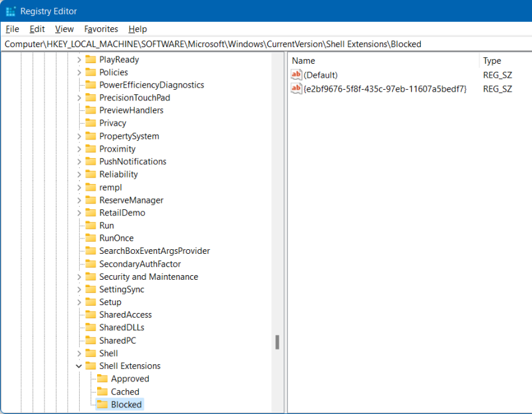
Task: Expand the SettingSync key
Action: [78, 289]
